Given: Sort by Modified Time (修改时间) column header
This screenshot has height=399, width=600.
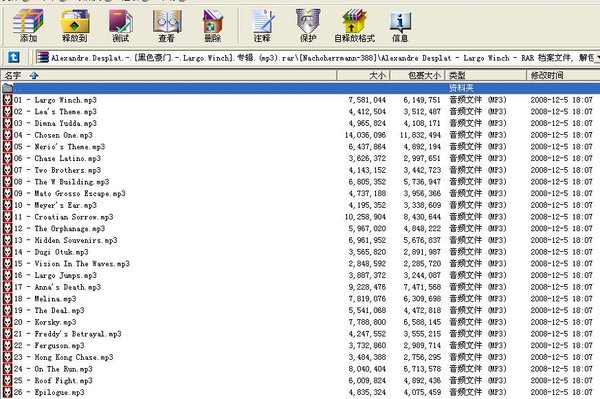Looking at the screenshot, I should click(563, 75).
